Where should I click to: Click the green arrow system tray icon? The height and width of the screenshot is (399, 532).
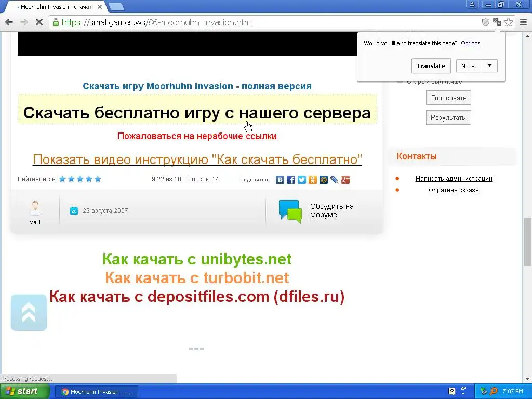click(x=484, y=391)
